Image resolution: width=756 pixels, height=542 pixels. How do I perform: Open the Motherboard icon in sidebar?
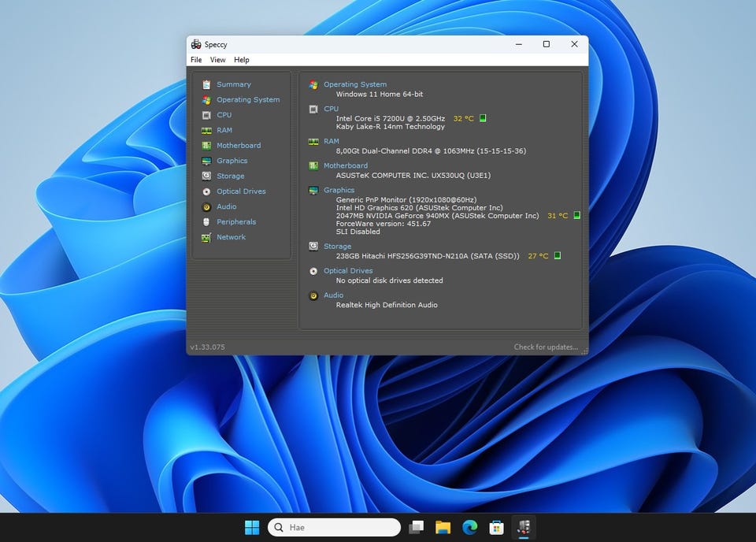[x=206, y=146]
